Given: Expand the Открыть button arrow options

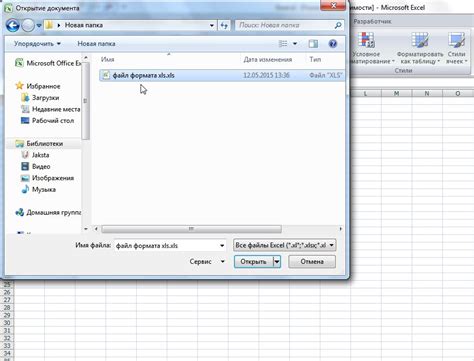Looking at the screenshot, I should click(277, 262).
